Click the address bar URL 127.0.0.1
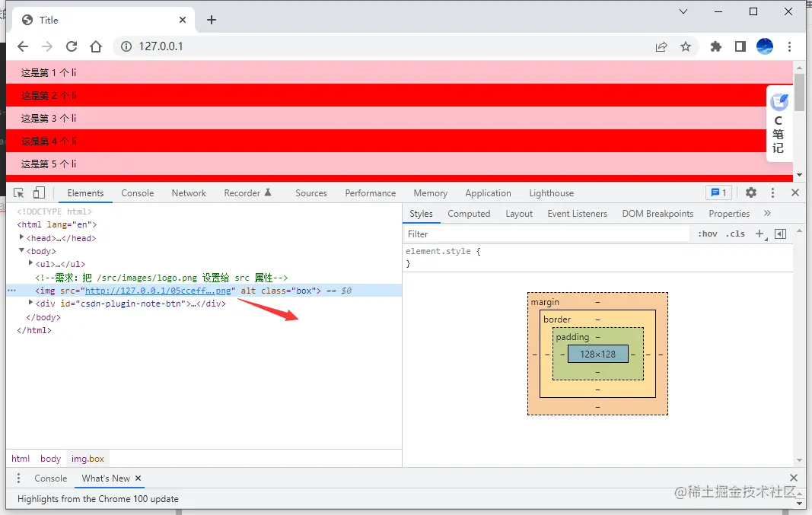Image resolution: width=812 pixels, height=515 pixels. [x=161, y=46]
